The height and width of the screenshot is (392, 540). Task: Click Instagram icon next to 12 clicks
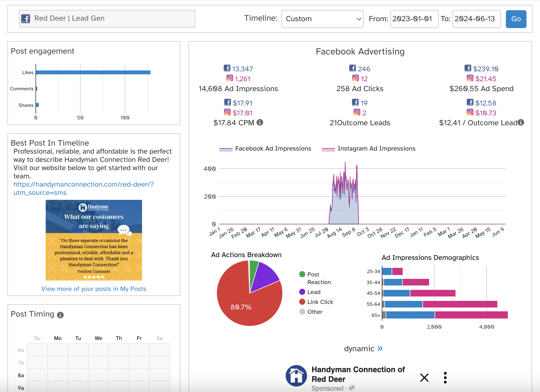click(356, 78)
